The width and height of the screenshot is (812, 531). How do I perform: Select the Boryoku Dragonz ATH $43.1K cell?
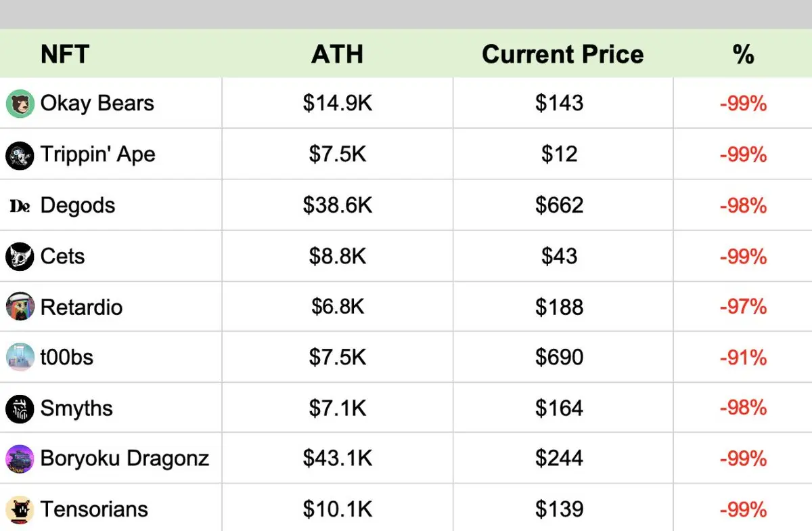(x=337, y=459)
